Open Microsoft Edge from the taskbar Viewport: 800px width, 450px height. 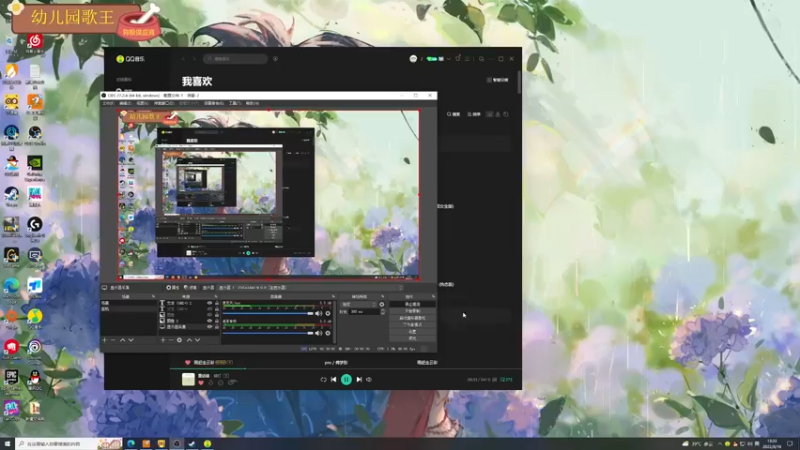click(x=131, y=444)
